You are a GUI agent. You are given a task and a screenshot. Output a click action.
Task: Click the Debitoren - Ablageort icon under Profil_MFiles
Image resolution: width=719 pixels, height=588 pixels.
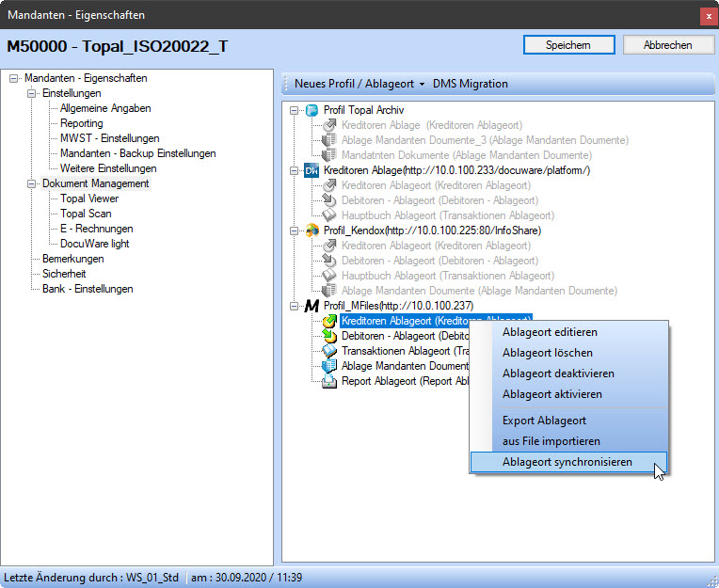pos(329,336)
